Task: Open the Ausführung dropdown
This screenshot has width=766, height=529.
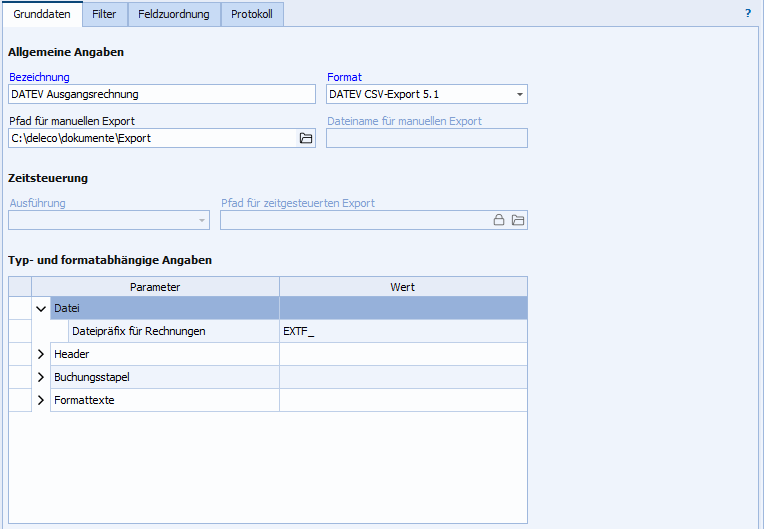Action: (x=201, y=220)
